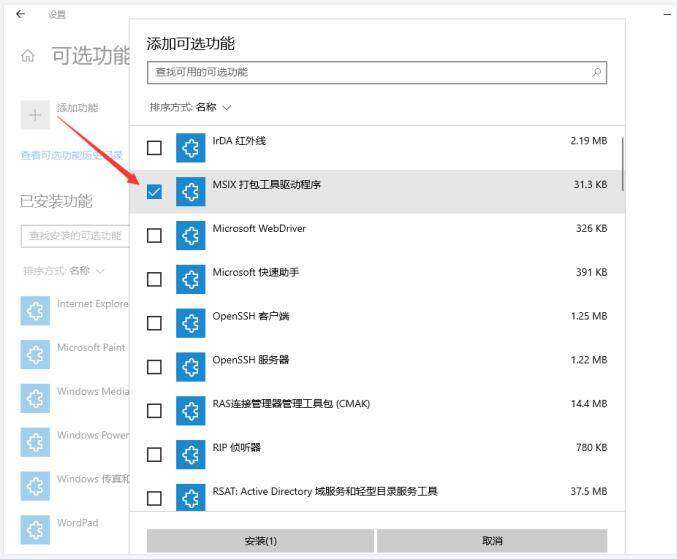
Task: Click the 37.5 MB size value
Action: pyautogui.click(x=589, y=491)
